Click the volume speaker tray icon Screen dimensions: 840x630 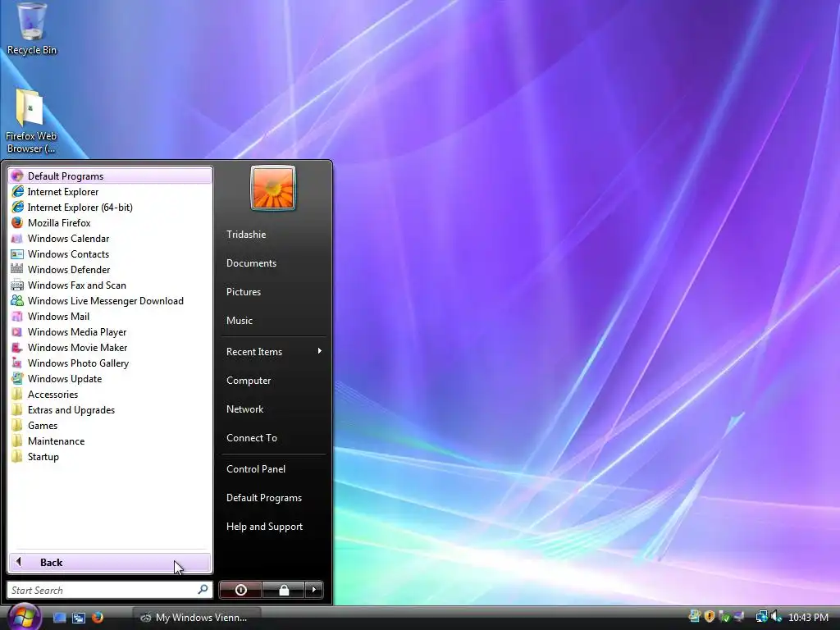(x=776, y=617)
